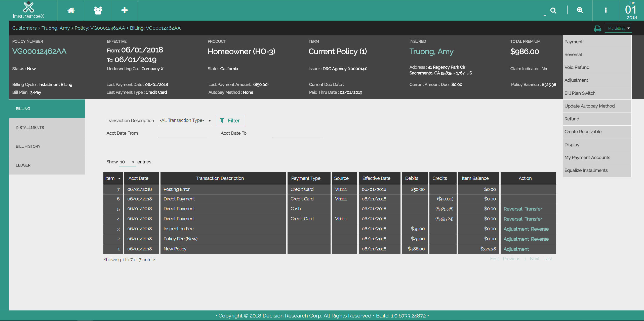The image size is (644, 321).
Task: Click the Jun 01 date display
Action: 632,10
